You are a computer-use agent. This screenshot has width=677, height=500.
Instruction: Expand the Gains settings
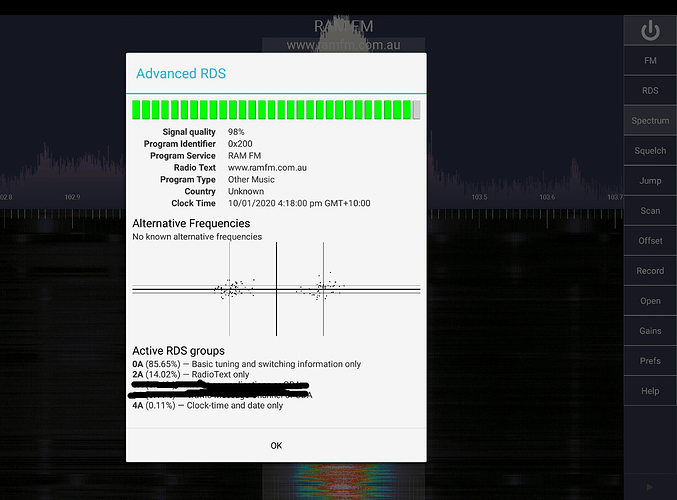650,331
